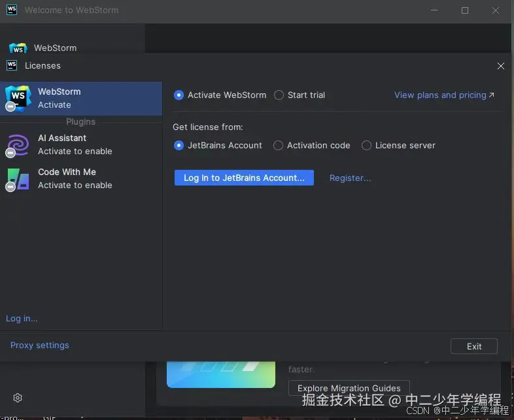Click 'Welcome to WebStorm' title text

(71, 10)
